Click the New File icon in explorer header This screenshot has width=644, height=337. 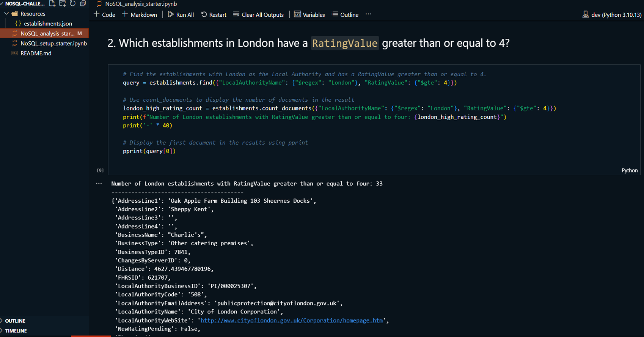(x=52, y=3)
